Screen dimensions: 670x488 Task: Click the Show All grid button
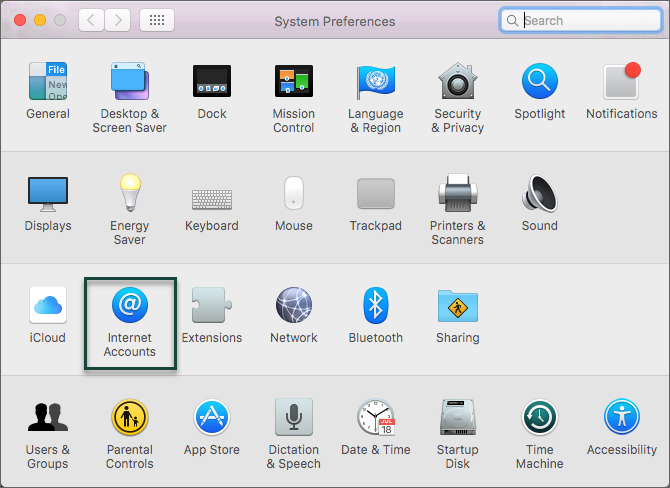pos(157,20)
